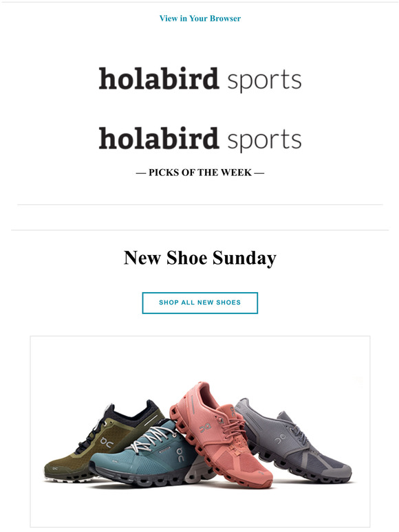The image size is (399, 532).
Task: Click the word sports in the lower logo
Action: tap(264, 141)
